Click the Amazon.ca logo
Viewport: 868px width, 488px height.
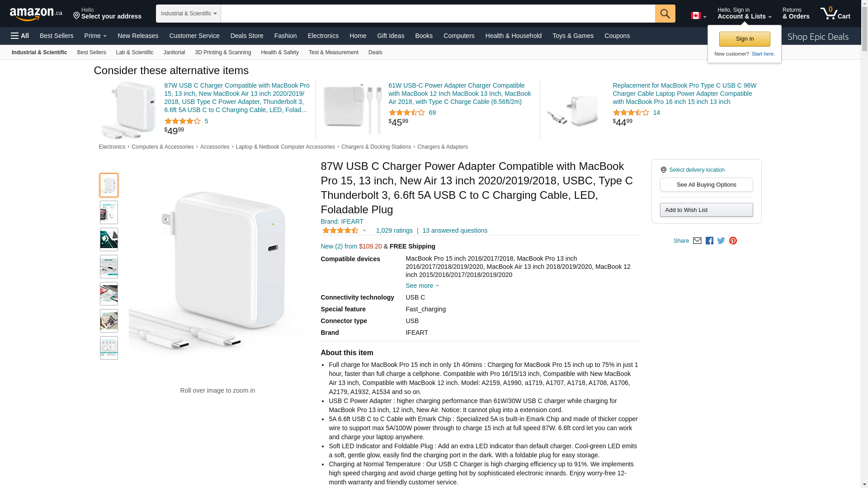pyautogui.click(x=36, y=14)
